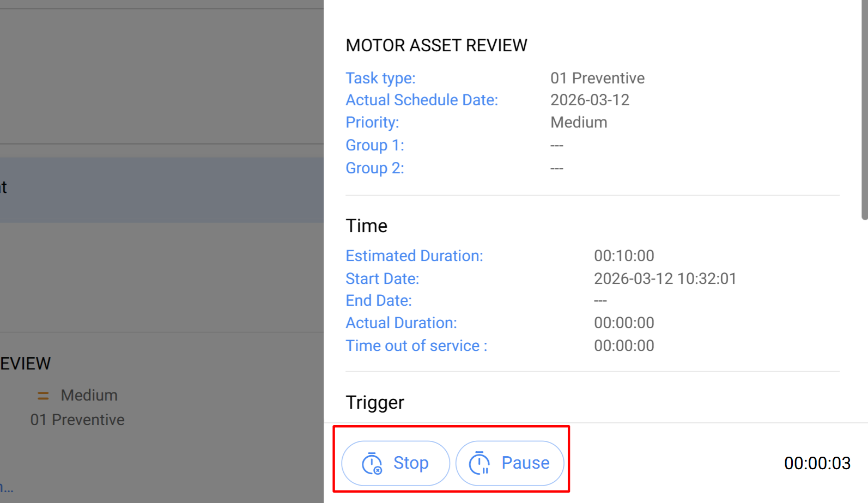Click the Actual Schedule Date label
The width and height of the screenshot is (868, 503).
tap(422, 100)
